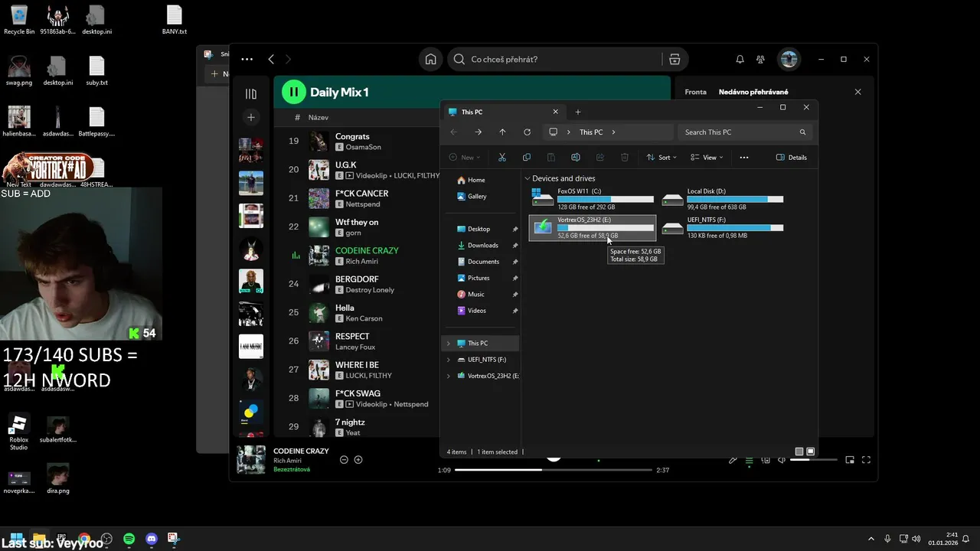Click Spotify profile avatar
The width and height of the screenshot is (980, 551).
tap(789, 59)
